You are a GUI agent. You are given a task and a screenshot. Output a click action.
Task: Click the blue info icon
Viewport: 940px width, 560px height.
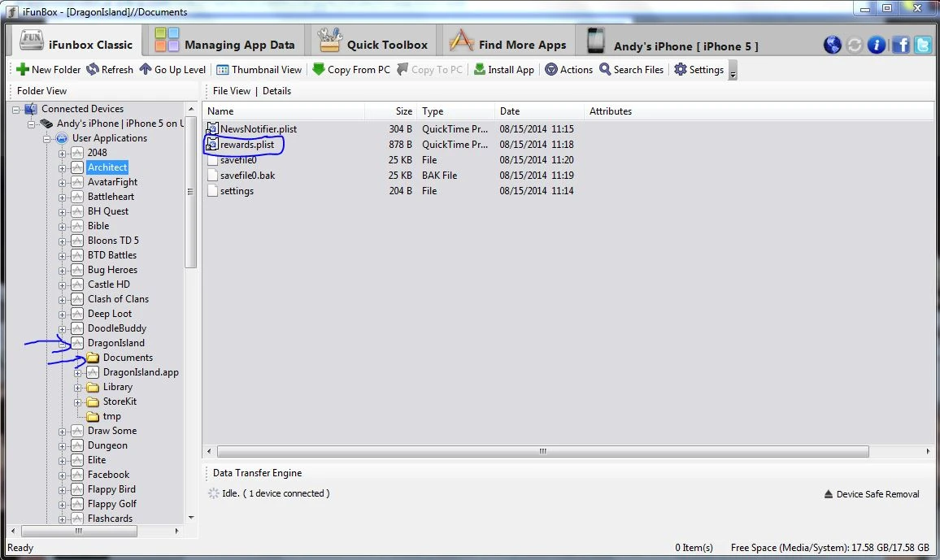[877, 45]
